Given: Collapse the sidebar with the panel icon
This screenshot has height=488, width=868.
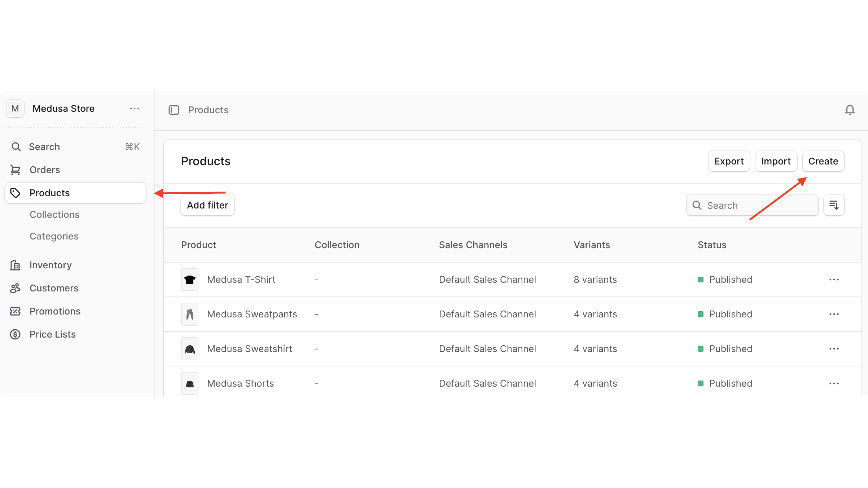Looking at the screenshot, I should (174, 110).
